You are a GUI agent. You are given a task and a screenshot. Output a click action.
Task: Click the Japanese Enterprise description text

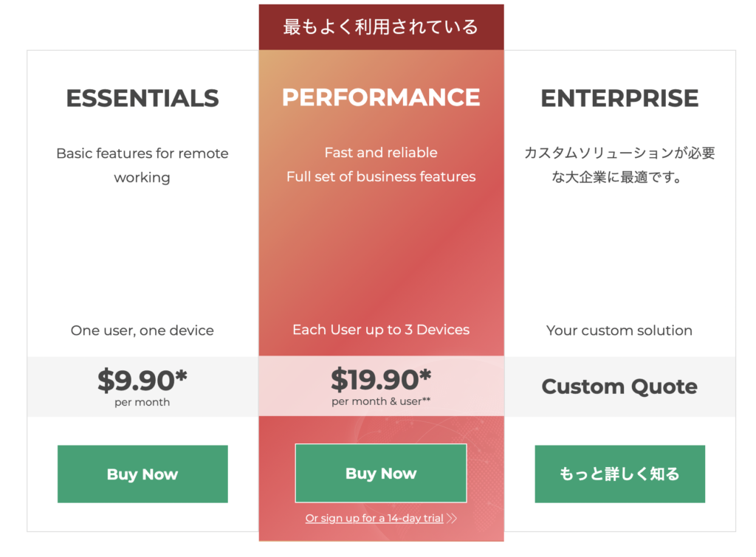coord(619,165)
